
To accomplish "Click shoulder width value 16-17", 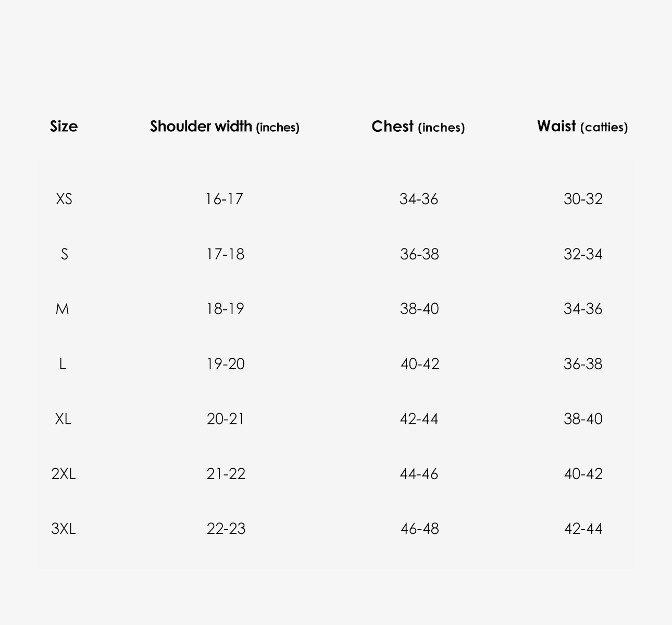I will pyautogui.click(x=225, y=199).
